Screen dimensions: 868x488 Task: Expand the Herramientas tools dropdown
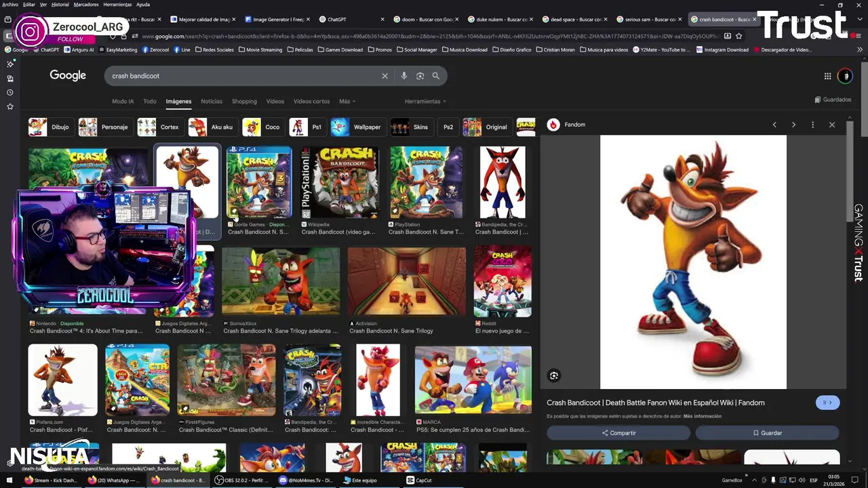425,101
